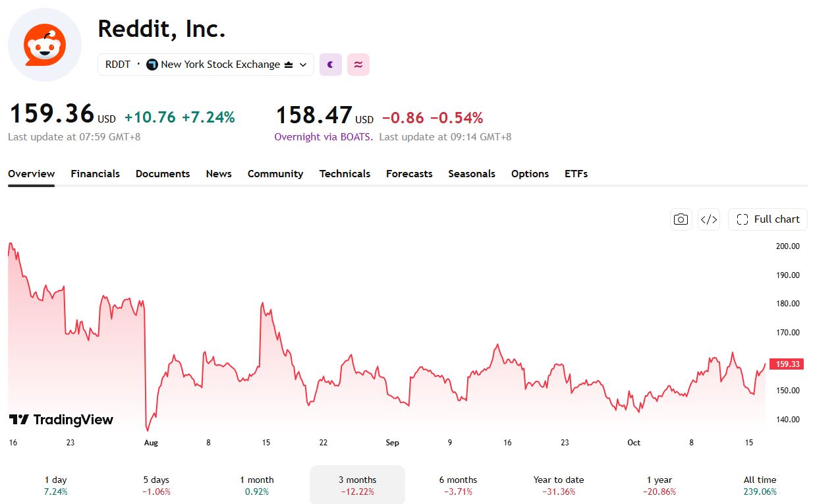The width and height of the screenshot is (813, 504).
Task: Take a chart snapshot with camera icon
Action: pos(681,219)
